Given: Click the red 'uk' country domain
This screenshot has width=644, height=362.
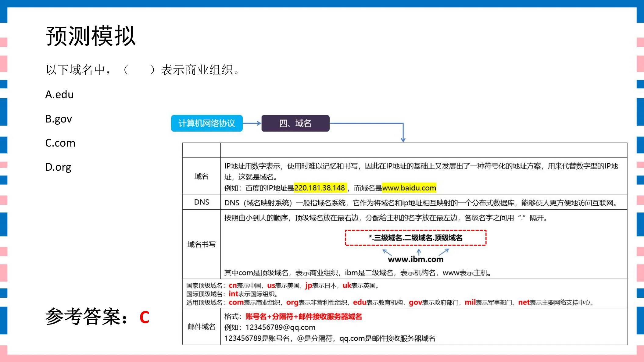Looking at the screenshot, I should pyautogui.click(x=347, y=286).
